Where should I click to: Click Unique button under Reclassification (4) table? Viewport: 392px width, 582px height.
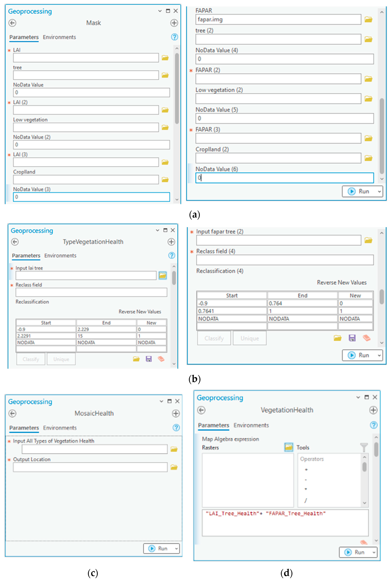point(249,338)
